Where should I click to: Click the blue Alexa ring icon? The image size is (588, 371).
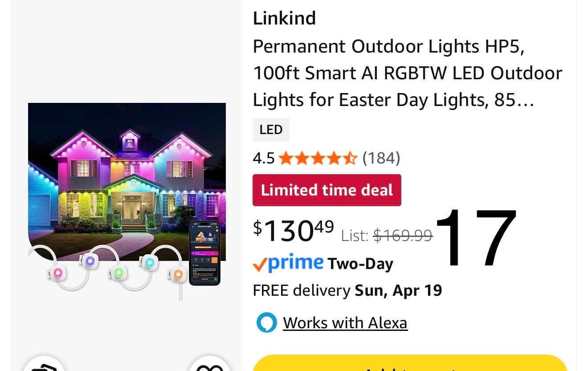[266, 323]
